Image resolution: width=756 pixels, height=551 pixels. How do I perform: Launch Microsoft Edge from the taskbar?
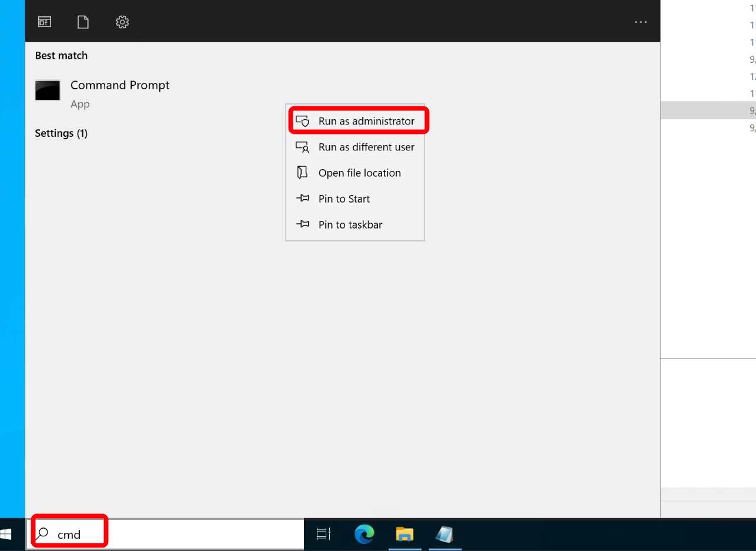tap(364, 535)
